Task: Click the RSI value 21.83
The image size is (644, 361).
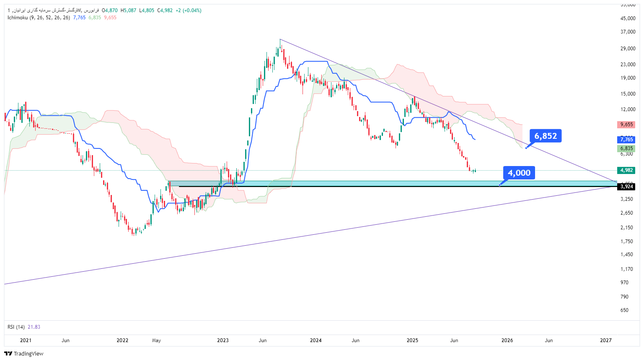Action: 34,327
